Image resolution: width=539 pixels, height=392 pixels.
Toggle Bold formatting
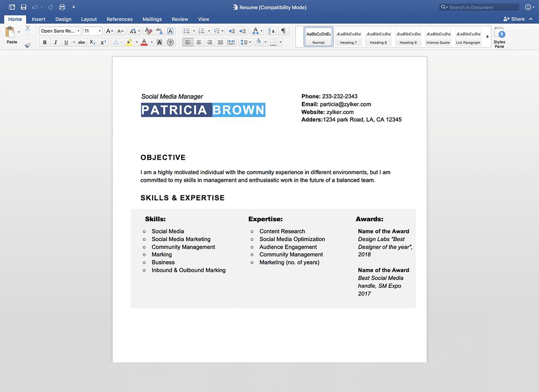[44, 42]
